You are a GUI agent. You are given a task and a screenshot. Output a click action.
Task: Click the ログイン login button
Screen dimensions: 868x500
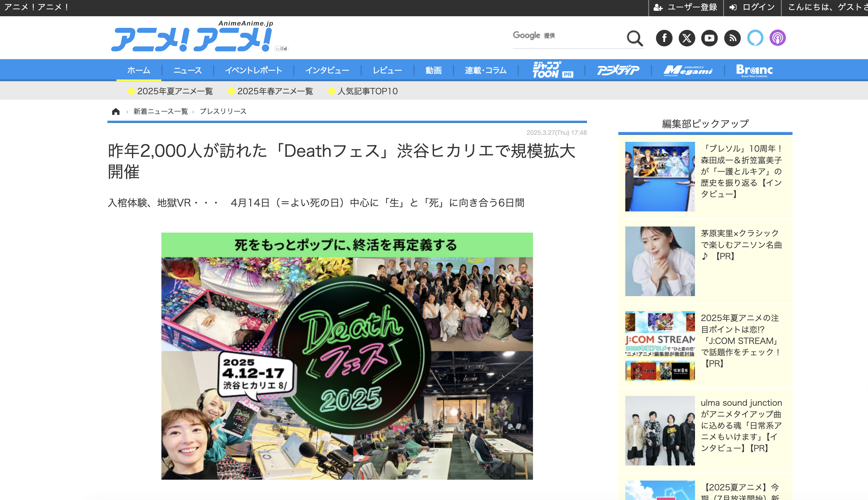point(752,8)
